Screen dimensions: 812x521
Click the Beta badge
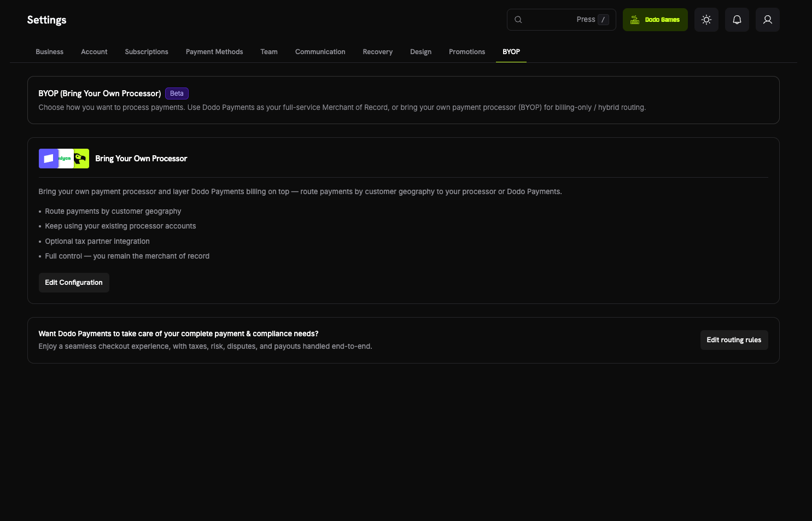(177, 93)
